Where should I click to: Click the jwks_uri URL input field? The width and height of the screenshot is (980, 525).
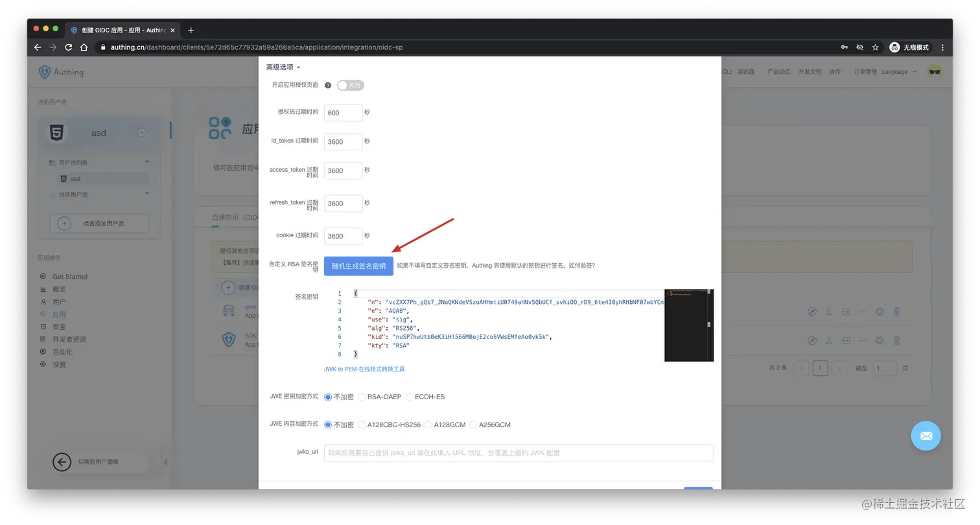coord(519,452)
